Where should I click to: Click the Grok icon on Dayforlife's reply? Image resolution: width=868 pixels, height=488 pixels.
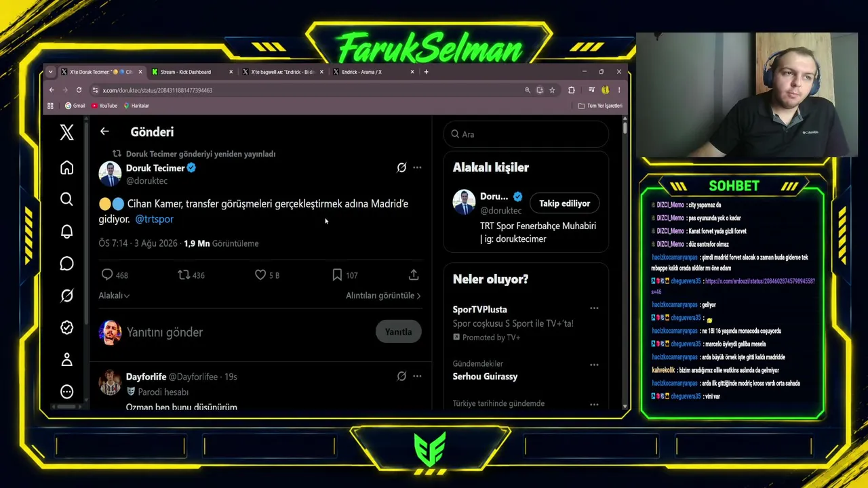(x=401, y=376)
